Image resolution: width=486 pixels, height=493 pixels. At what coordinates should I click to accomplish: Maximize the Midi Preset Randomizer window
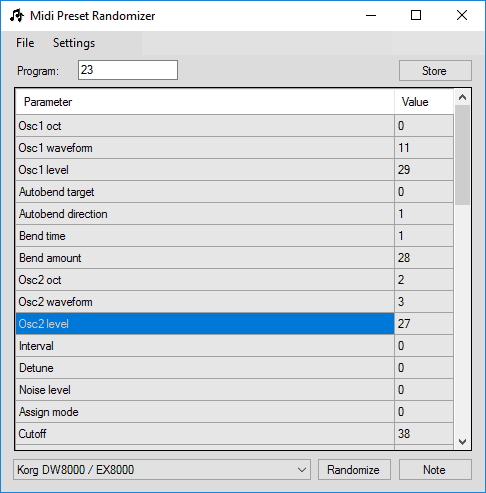(x=416, y=15)
